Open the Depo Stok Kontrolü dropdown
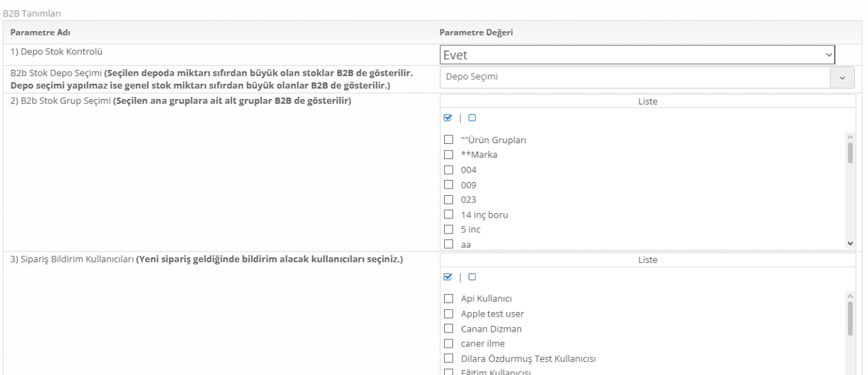Image resolution: width=868 pixels, height=375 pixels. (637, 55)
